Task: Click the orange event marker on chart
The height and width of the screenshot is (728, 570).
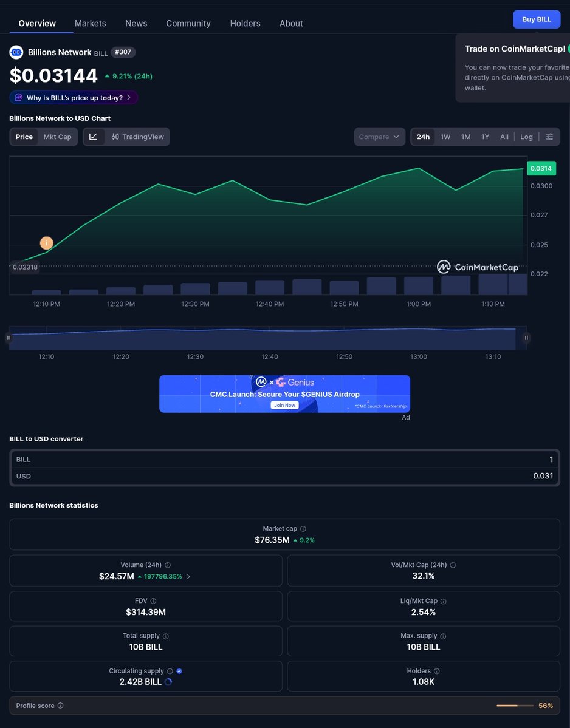Action: click(46, 243)
